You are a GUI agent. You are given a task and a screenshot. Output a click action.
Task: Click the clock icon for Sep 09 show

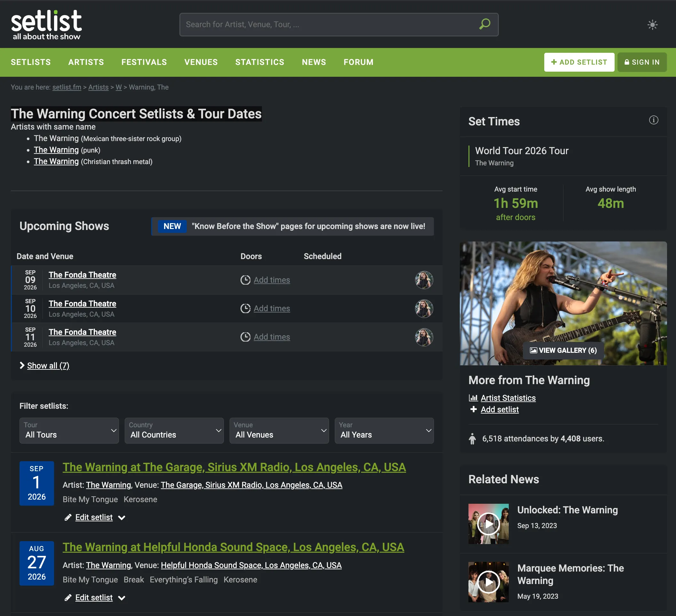click(x=246, y=280)
